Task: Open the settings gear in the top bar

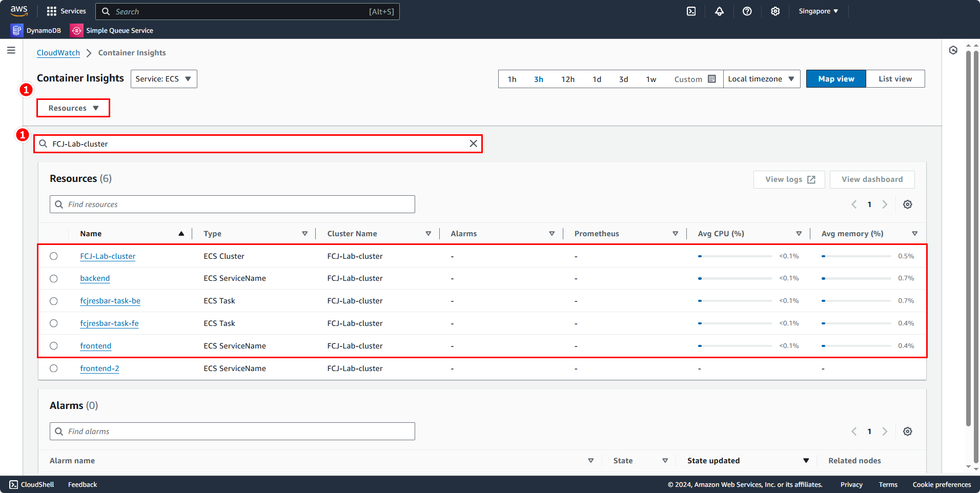Action: pos(775,11)
